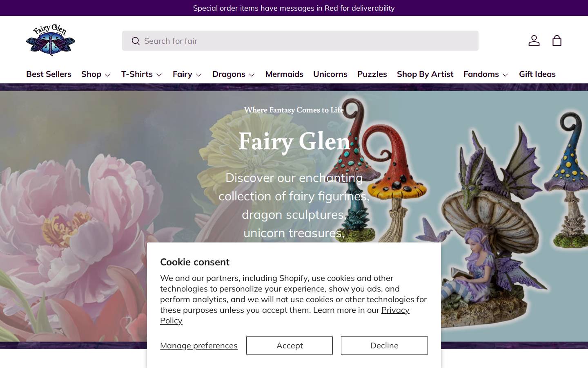Expand the Shop dropdown menu

click(96, 74)
